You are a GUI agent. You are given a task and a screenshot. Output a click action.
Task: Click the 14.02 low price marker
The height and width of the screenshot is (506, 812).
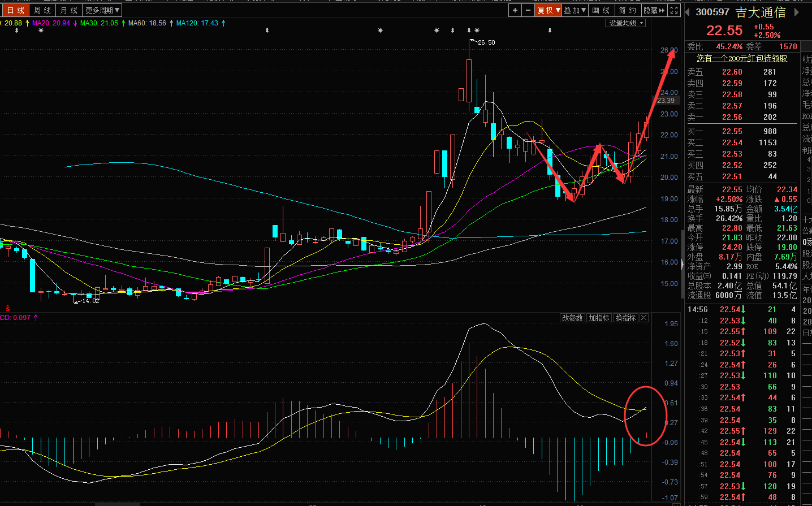tap(90, 301)
